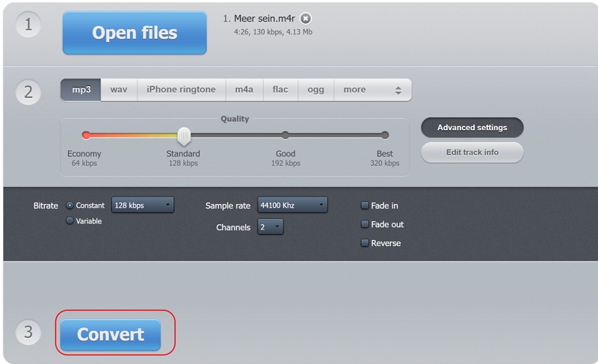Select the wav format tab
This screenshot has height=364, width=598.
[x=119, y=90]
